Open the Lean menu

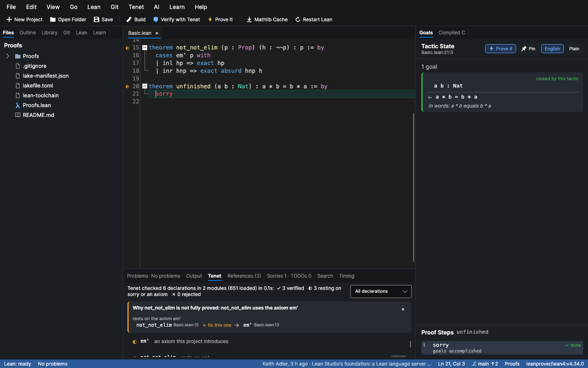coord(94,7)
